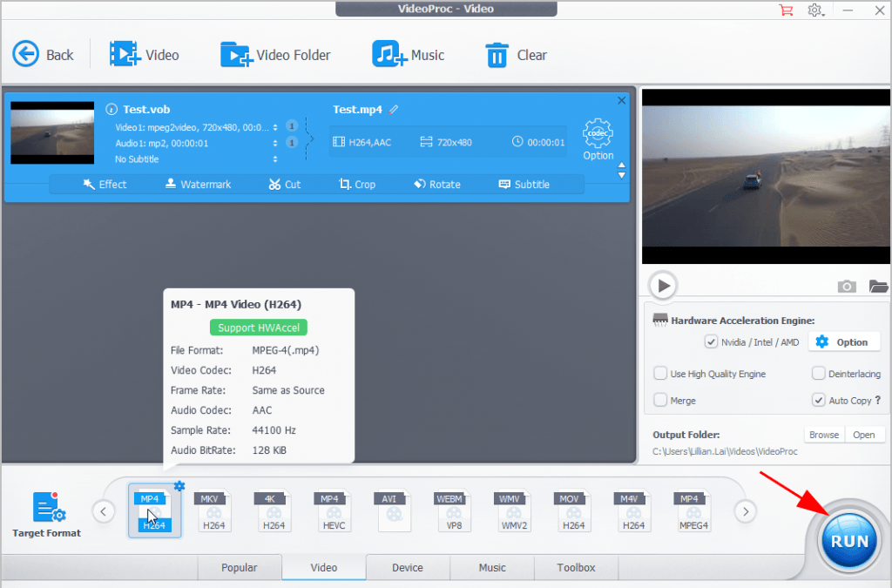The height and width of the screenshot is (588, 892).
Task: Click the output folder path text
Action: [x=725, y=451]
